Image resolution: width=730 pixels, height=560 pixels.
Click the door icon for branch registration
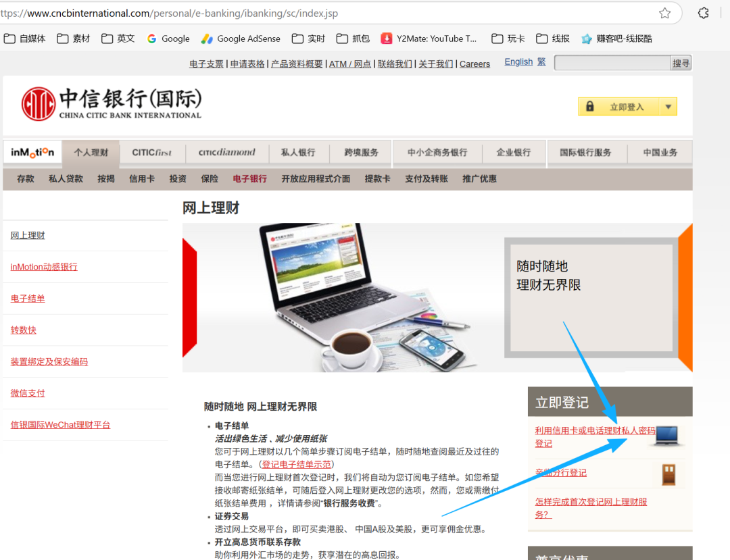(x=669, y=474)
